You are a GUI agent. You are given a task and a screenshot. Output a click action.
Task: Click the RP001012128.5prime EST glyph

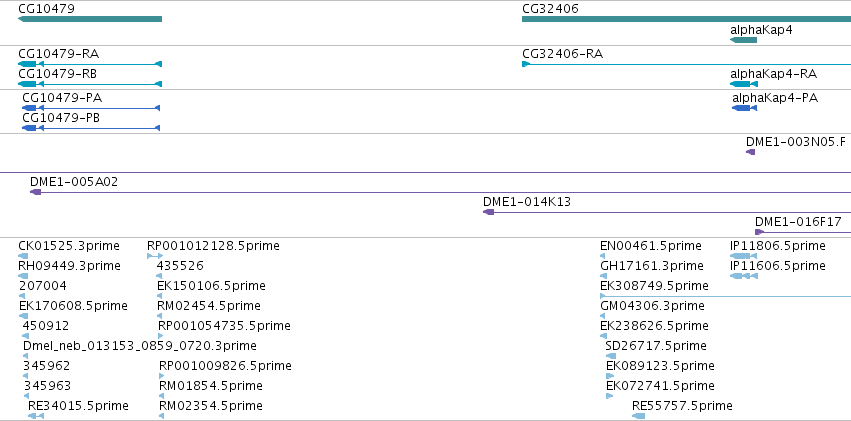[x=155, y=256]
